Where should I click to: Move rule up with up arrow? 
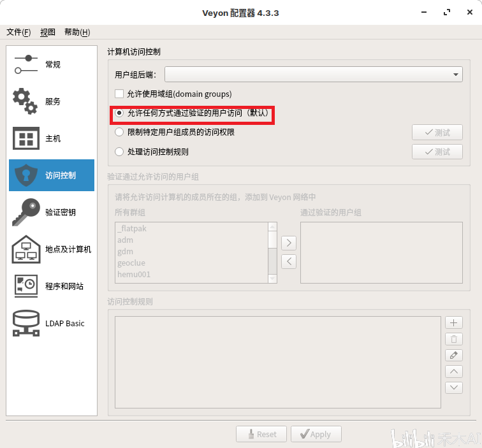(x=454, y=372)
